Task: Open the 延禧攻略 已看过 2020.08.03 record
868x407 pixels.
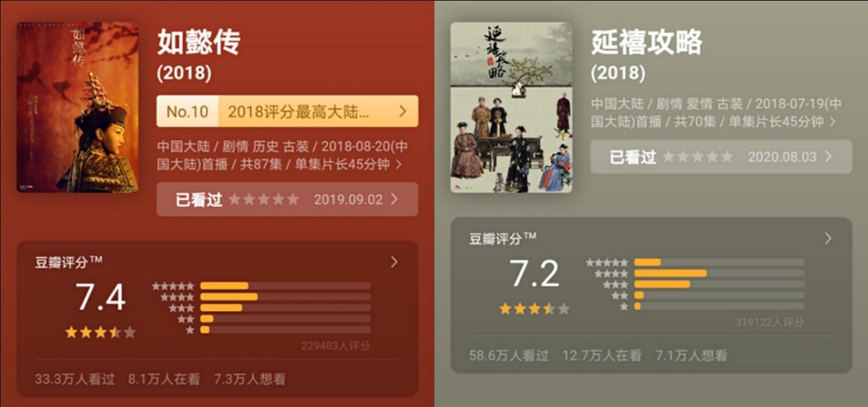Action: coord(721,156)
